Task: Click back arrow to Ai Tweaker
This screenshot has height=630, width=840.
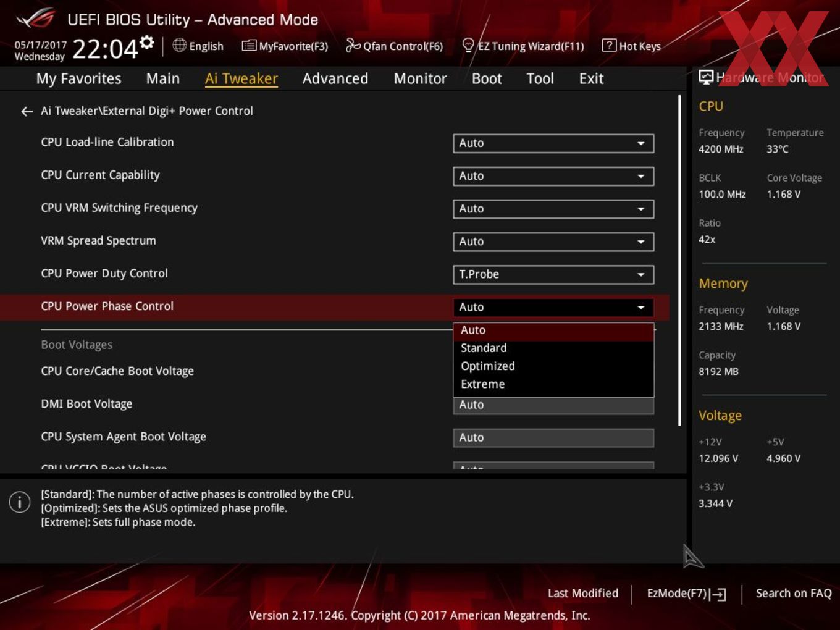Action: (27, 111)
